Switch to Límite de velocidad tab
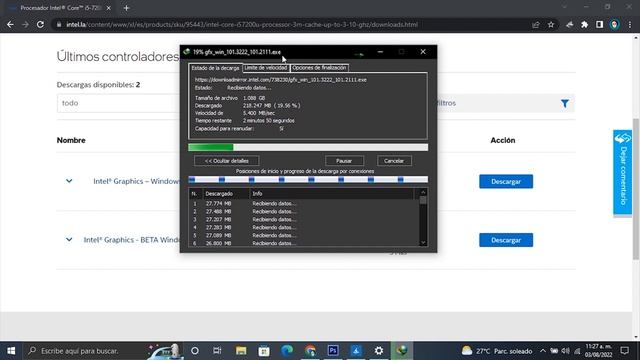 point(266,68)
